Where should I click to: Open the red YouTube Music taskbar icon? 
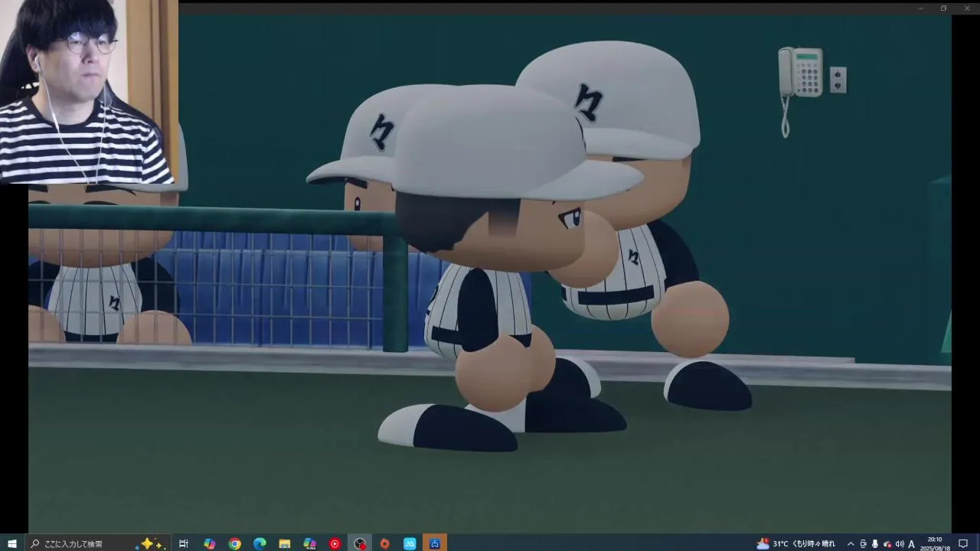click(335, 543)
